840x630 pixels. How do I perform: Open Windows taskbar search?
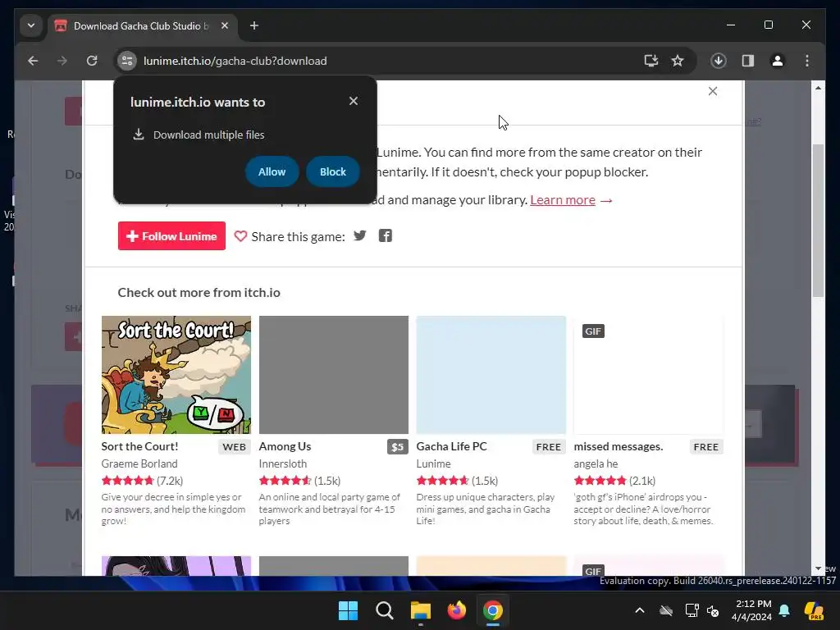[x=384, y=610]
